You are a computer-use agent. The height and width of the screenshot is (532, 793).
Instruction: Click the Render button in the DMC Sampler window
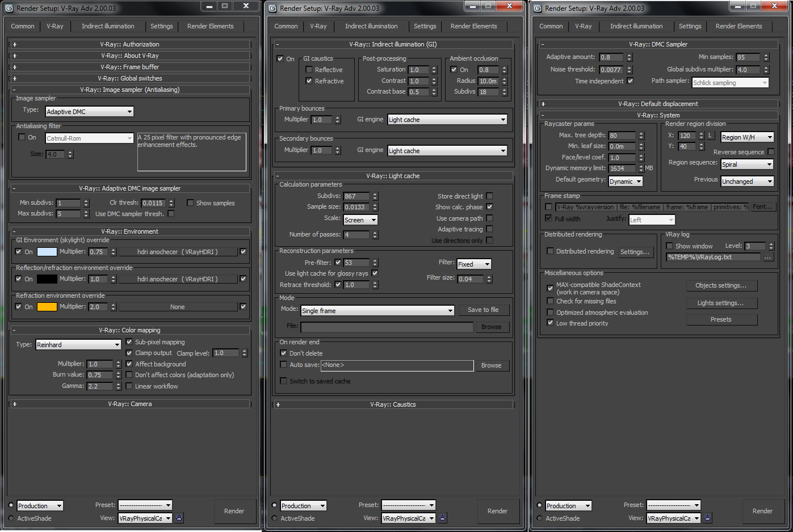point(763,511)
